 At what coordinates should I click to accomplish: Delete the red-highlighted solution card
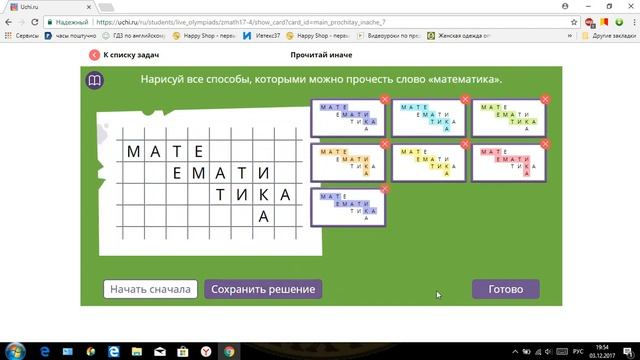click(x=545, y=144)
